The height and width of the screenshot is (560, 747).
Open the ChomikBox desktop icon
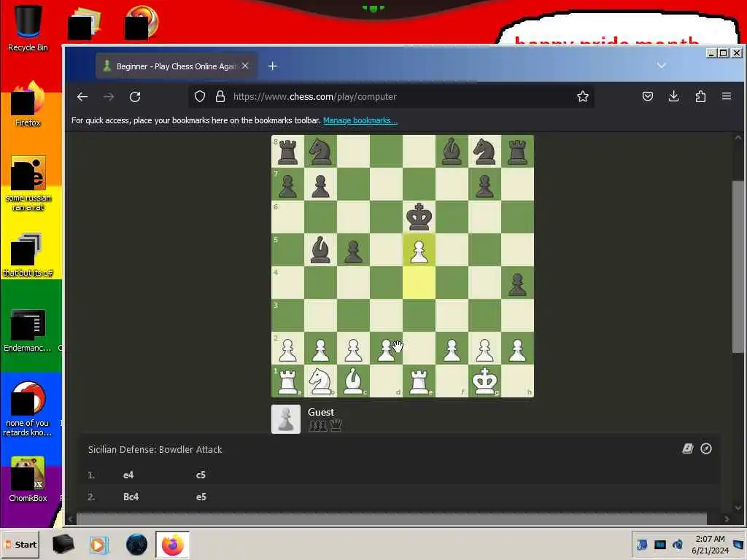28,480
